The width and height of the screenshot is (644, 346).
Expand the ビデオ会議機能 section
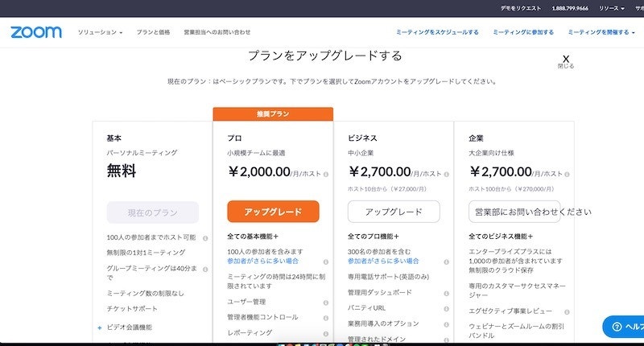pos(129,327)
